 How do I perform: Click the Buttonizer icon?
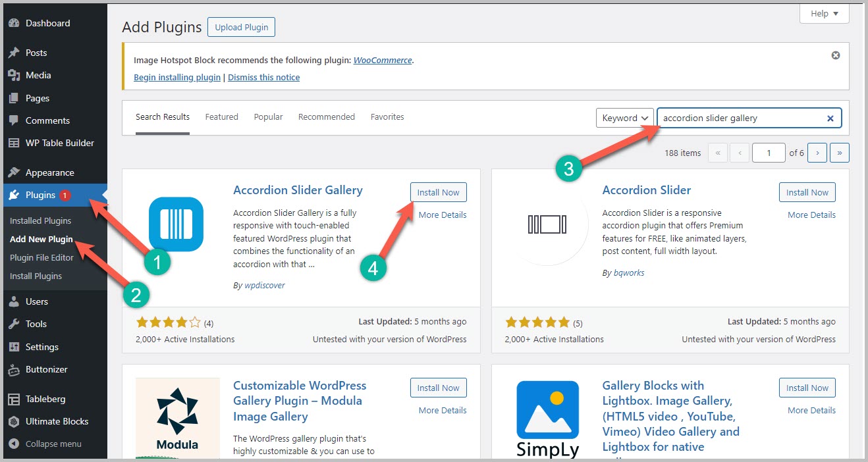[14, 369]
